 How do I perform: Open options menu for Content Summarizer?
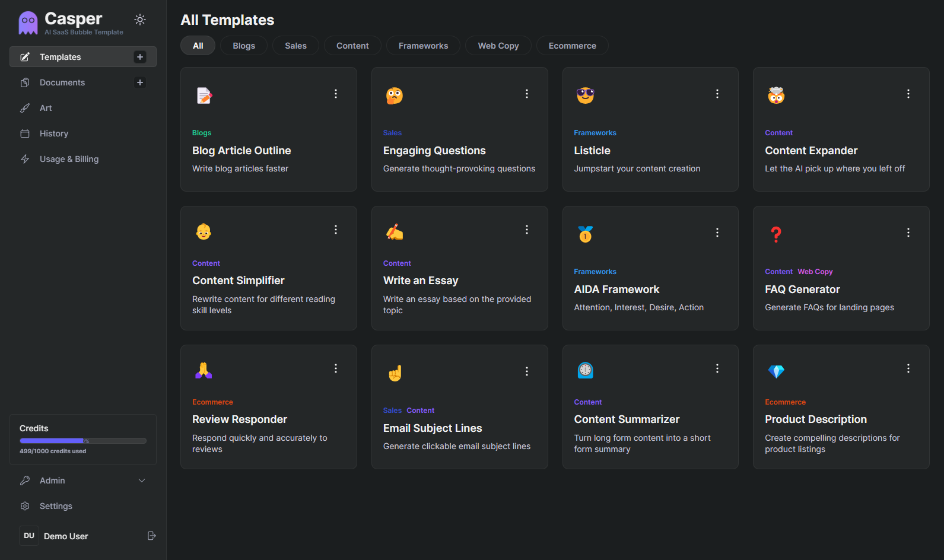pyautogui.click(x=717, y=368)
